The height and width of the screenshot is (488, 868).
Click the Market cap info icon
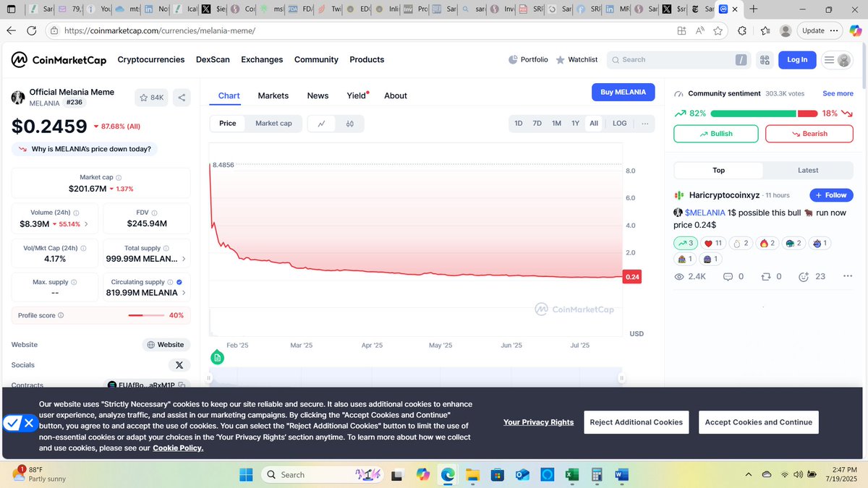[119, 178]
